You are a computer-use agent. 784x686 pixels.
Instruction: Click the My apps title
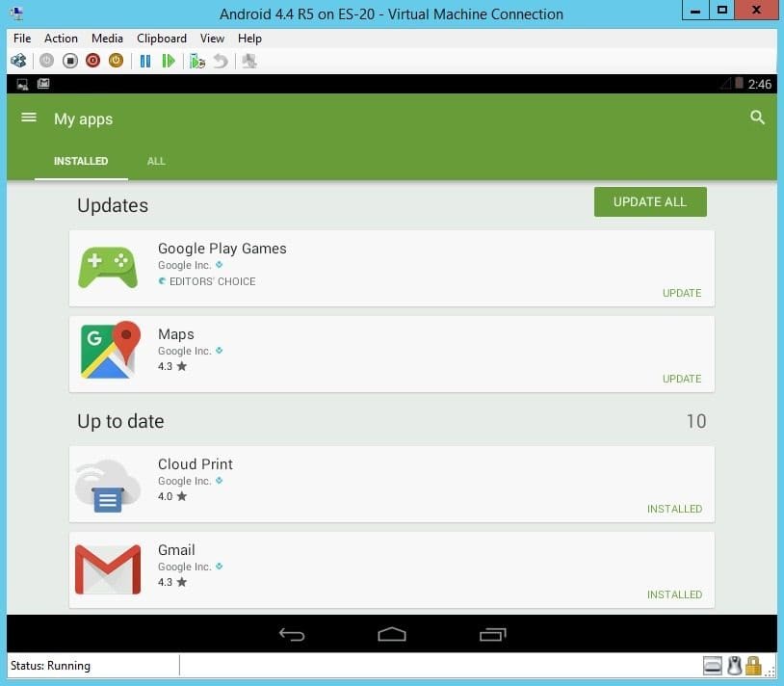point(84,119)
